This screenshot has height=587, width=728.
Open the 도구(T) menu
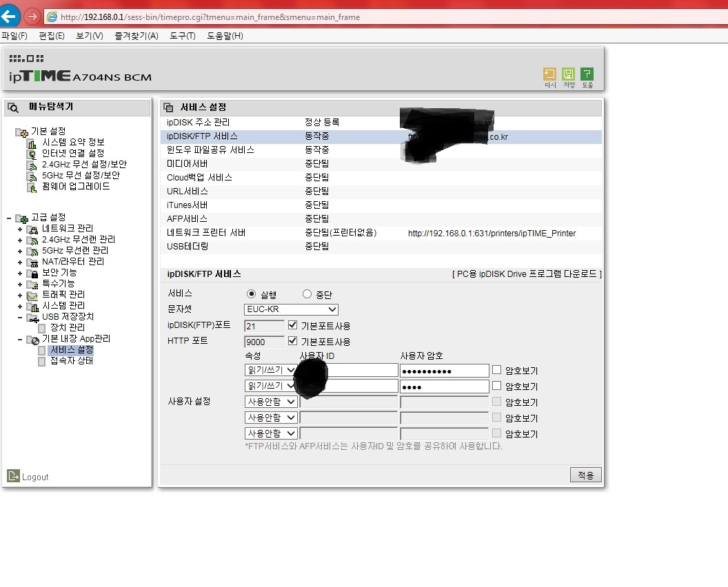(183, 36)
